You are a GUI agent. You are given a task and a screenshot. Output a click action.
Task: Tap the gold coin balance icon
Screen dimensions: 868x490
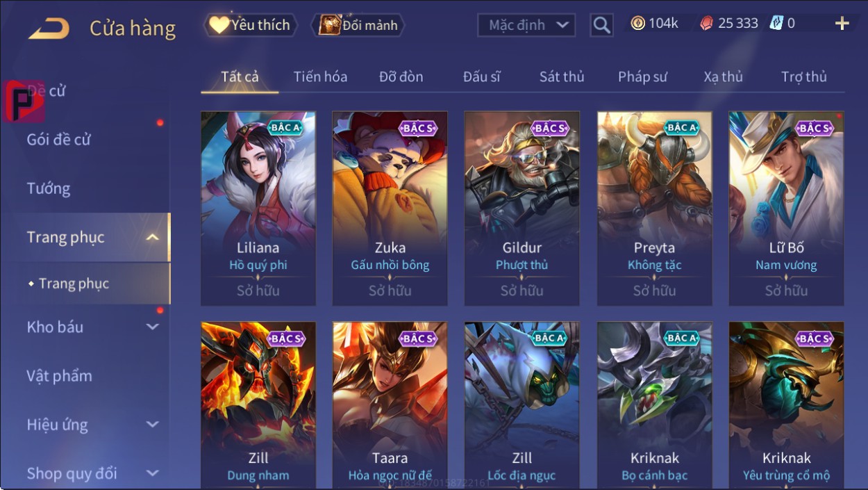coord(637,23)
